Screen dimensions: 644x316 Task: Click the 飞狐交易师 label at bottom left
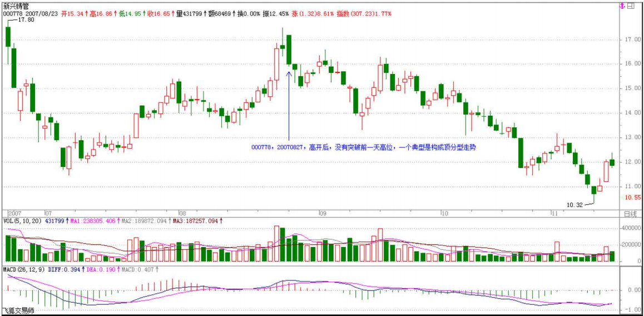click(18, 310)
